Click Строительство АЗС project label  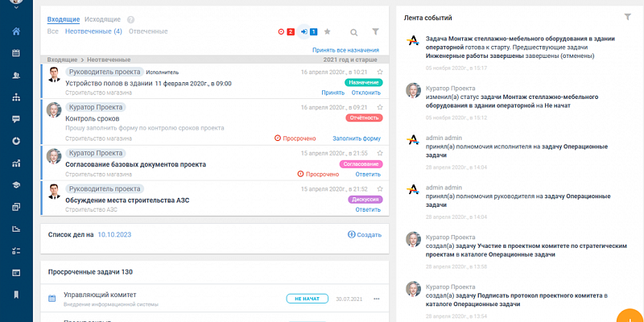pyautogui.click(x=91, y=209)
